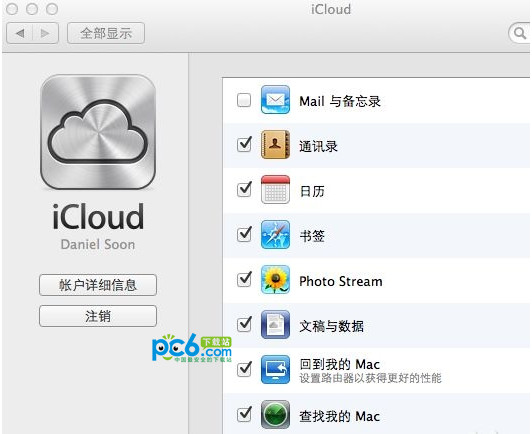Enable the Mail 与备忘录 checkbox
The image size is (532, 434).
pyautogui.click(x=244, y=100)
